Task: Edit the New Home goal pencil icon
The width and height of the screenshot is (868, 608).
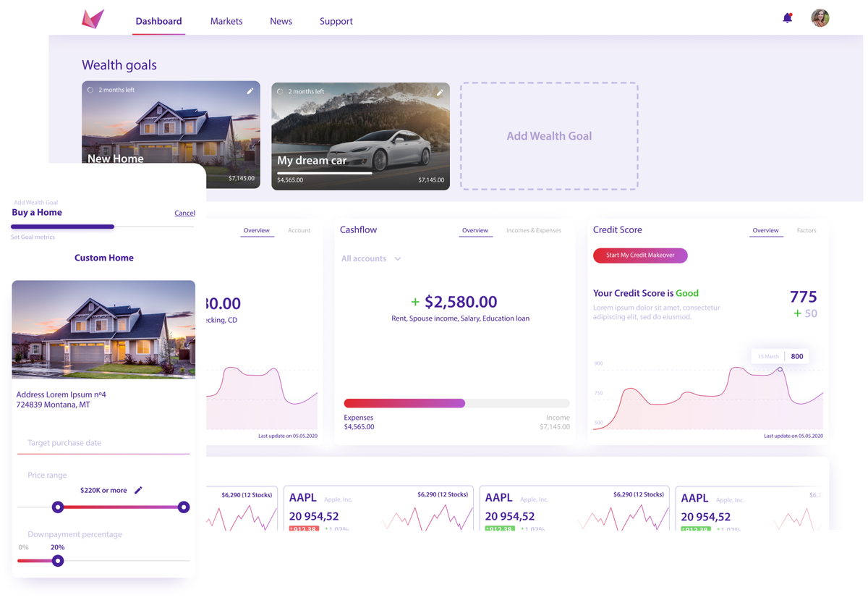Action: click(250, 91)
